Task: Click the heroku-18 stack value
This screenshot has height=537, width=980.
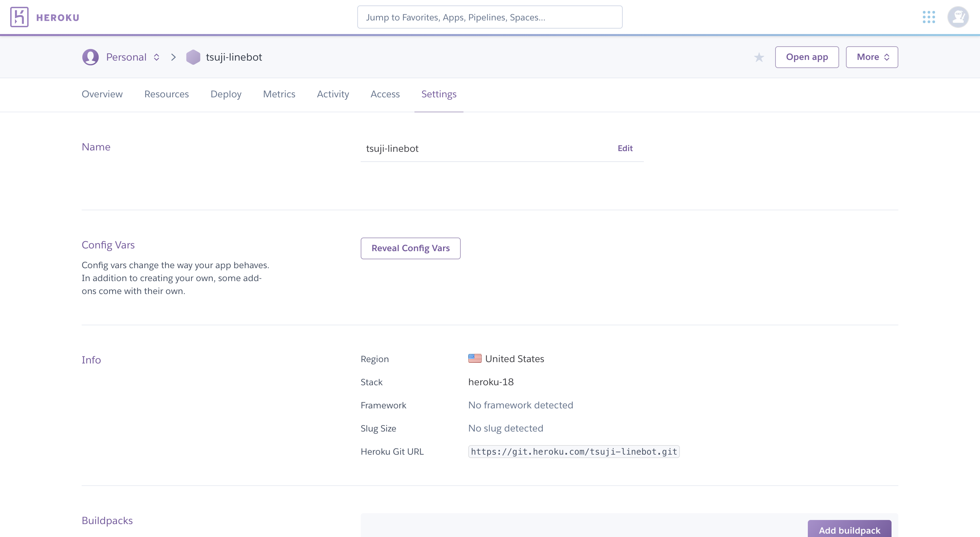Action: 491,382
